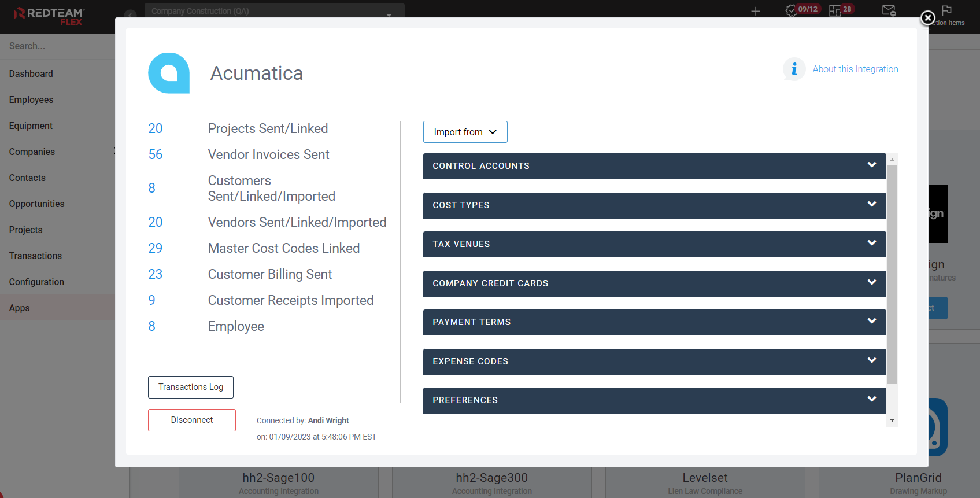
Task: Expand the Preferences section
Action: (x=654, y=400)
